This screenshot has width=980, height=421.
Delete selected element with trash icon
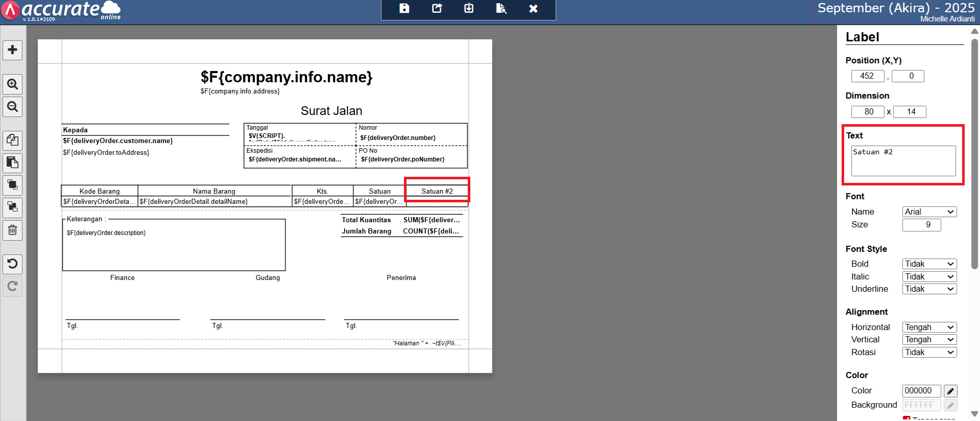click(x=13, y=230)
